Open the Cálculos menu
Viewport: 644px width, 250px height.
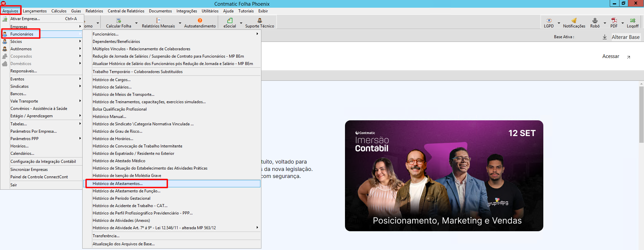pyautogui.click(x=59, y=11)
